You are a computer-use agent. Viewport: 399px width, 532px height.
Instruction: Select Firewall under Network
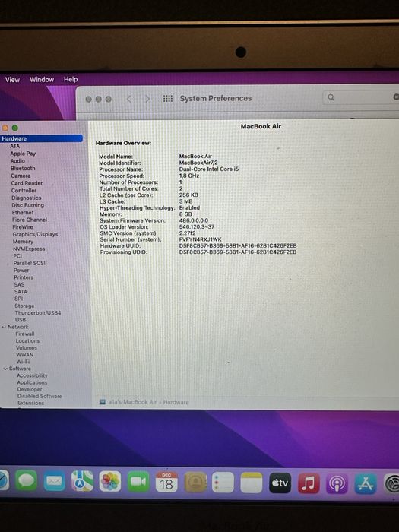[25, 334]
